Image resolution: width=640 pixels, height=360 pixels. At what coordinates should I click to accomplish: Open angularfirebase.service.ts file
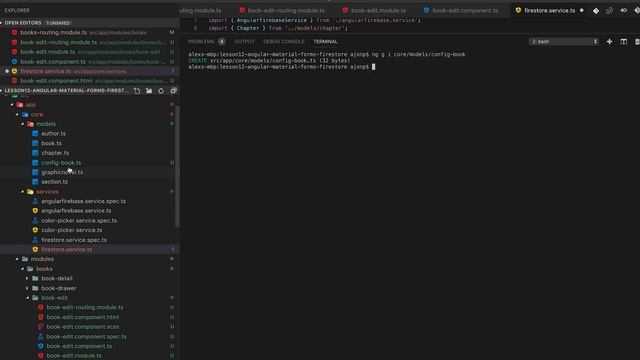click(76, 211)
